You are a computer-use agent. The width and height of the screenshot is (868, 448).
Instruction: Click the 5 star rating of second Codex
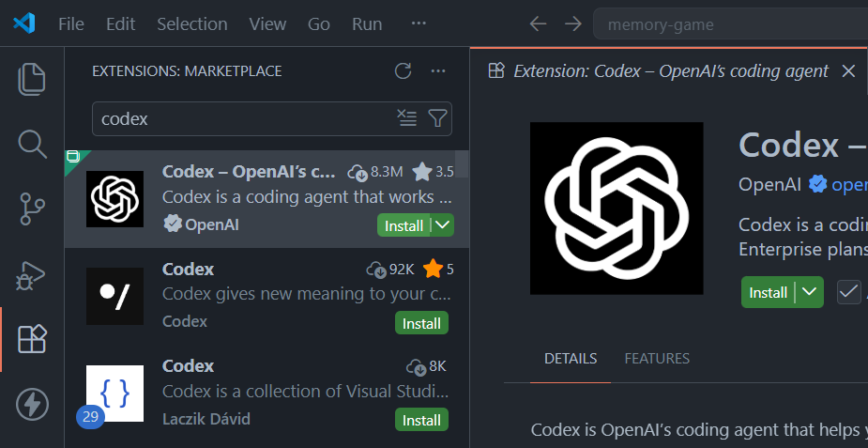pos(438,270)
